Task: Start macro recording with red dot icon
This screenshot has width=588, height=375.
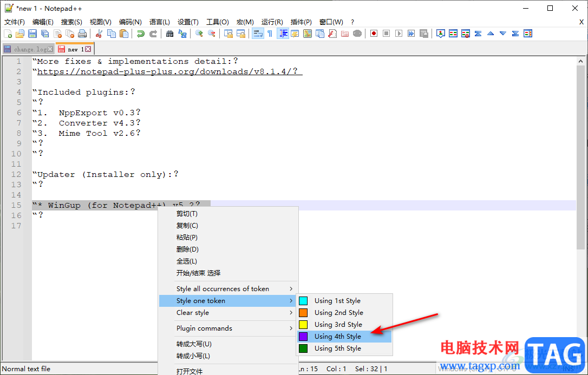Action: click(374, 34)
